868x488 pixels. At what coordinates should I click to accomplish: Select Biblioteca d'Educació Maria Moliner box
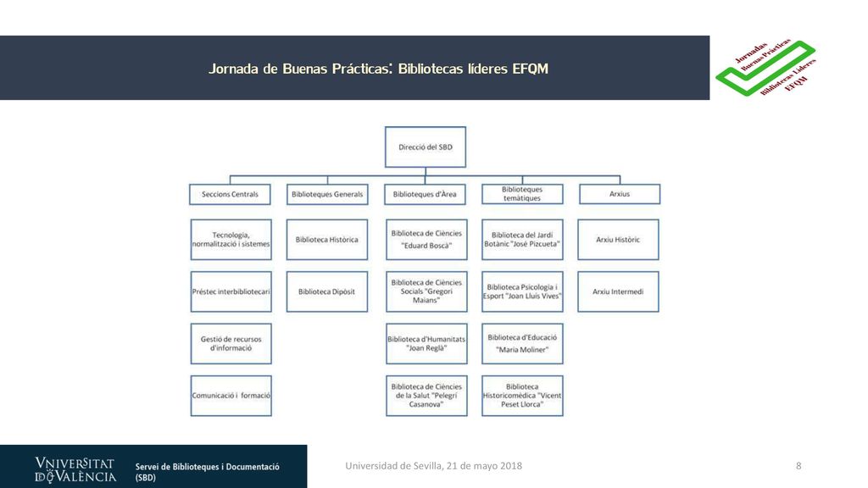(522, 344)
